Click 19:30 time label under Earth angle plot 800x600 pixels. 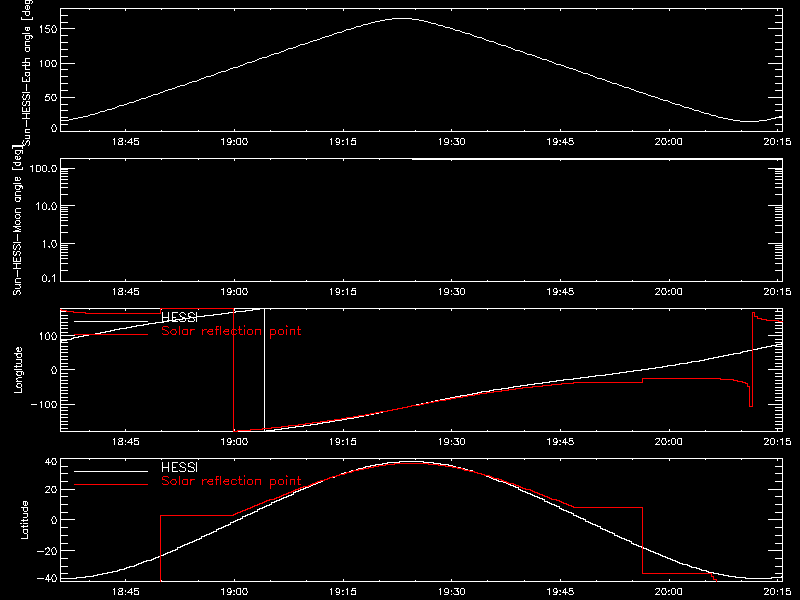click(x=452, y=142)
